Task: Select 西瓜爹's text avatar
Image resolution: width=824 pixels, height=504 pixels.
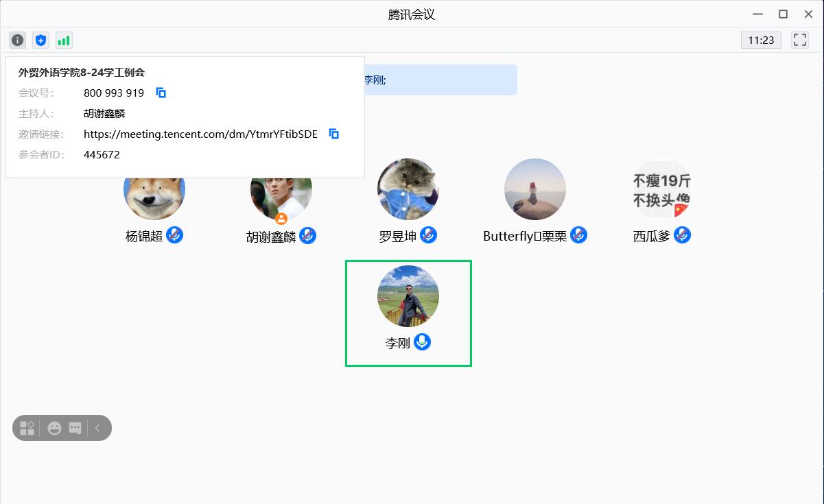Action: 662,189
